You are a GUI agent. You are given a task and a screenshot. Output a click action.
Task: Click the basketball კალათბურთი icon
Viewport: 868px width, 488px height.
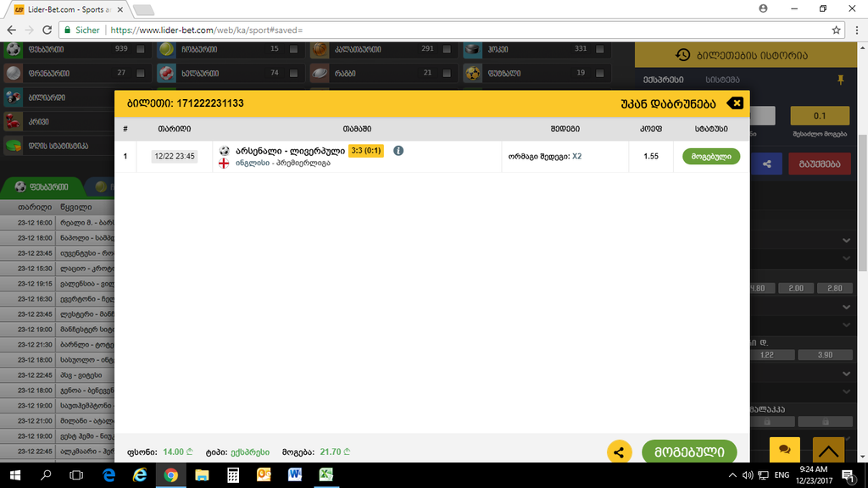320,49
